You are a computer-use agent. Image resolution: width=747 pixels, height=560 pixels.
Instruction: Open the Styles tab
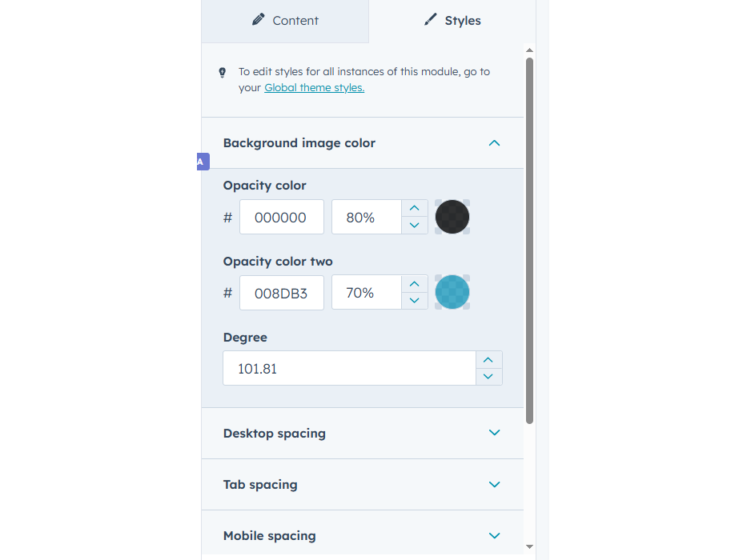pos(452,21)
